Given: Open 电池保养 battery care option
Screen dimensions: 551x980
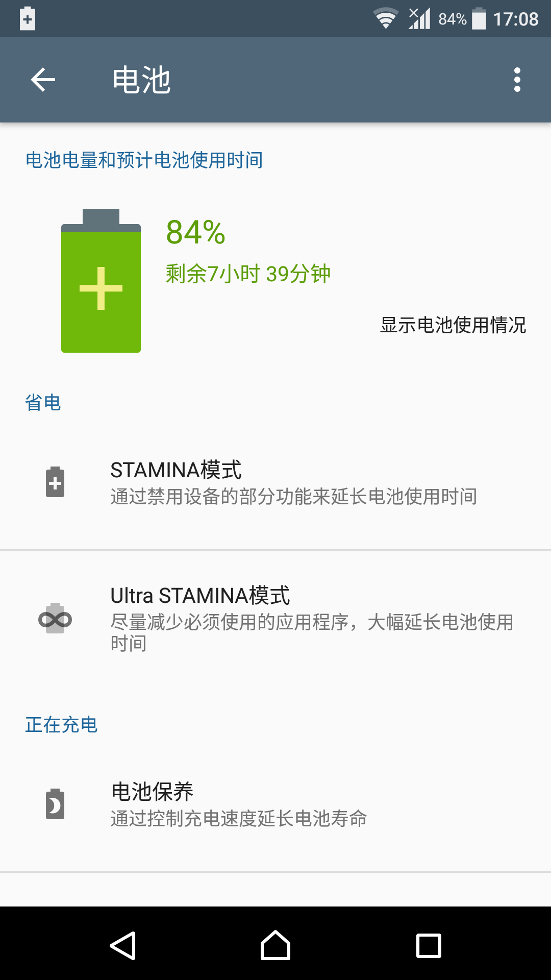Looking at the screenshot, I should [275, 804].
